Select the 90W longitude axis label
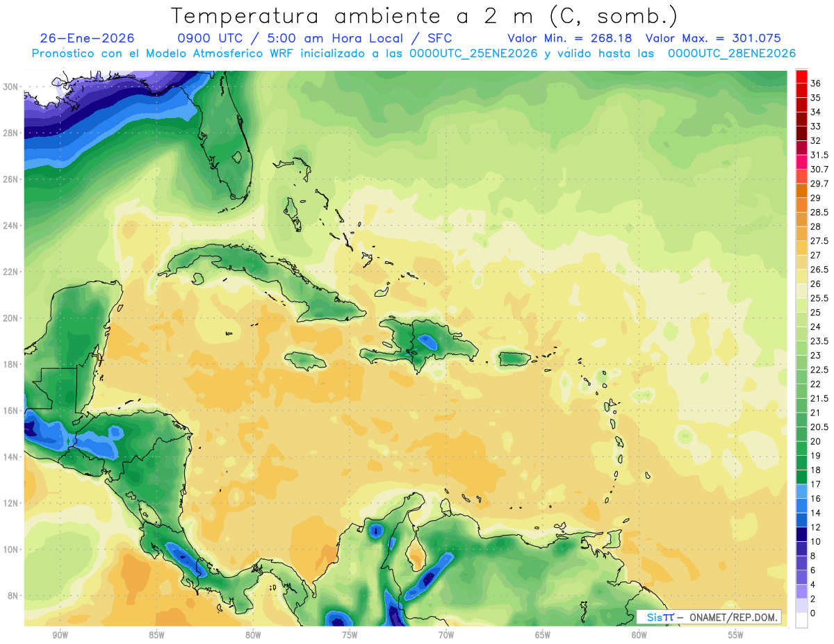 [60, 635]
